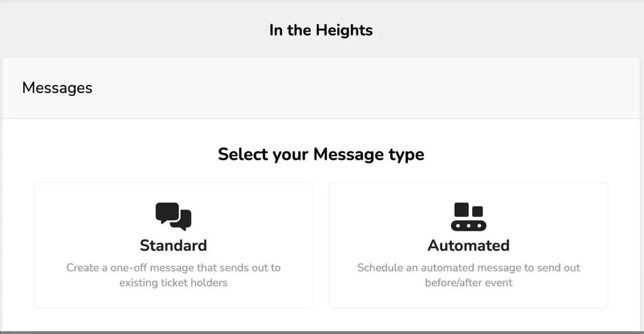Choose Standard as your message type
The width and height of the screenshot is (644, 334).
(x=173, y=245)
